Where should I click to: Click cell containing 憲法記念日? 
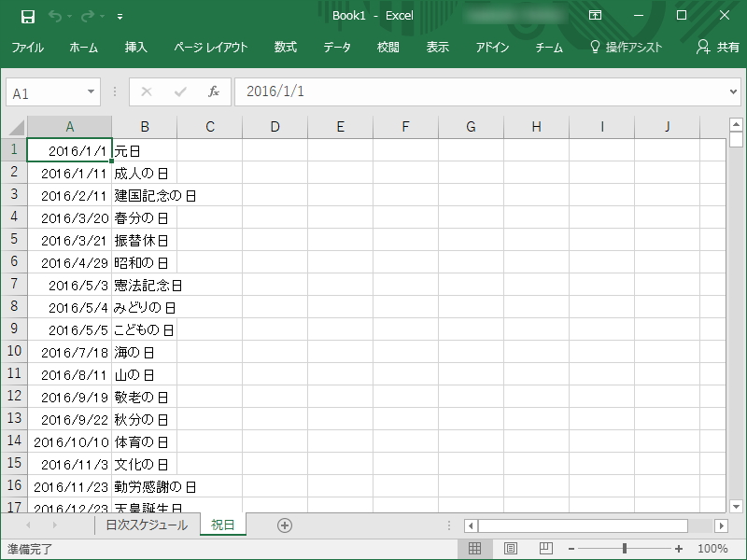coord(145,285)
